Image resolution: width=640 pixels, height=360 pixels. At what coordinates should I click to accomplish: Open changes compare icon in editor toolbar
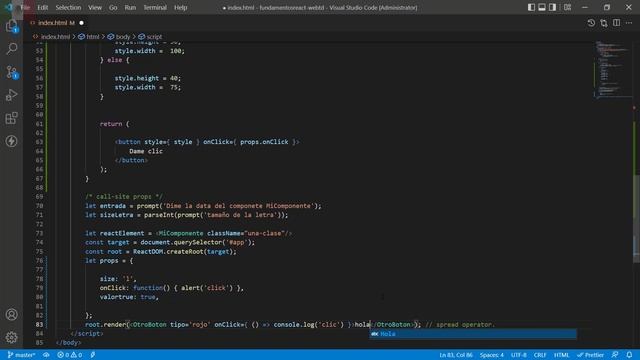[x=604, y=23]
